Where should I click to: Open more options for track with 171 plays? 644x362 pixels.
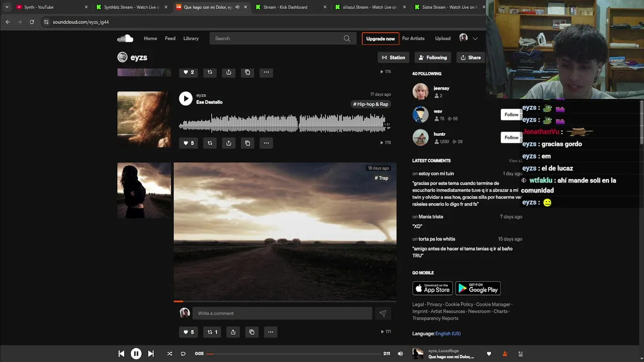[271, 332]
